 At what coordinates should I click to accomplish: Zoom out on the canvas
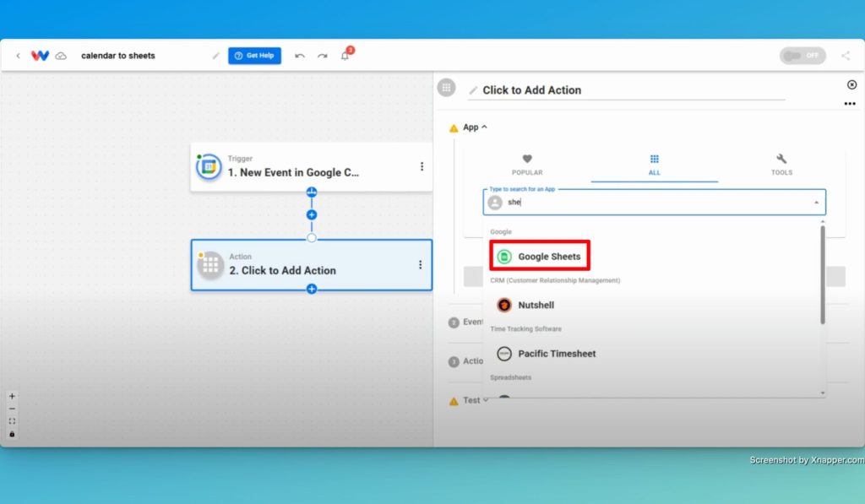coord(12,409)
